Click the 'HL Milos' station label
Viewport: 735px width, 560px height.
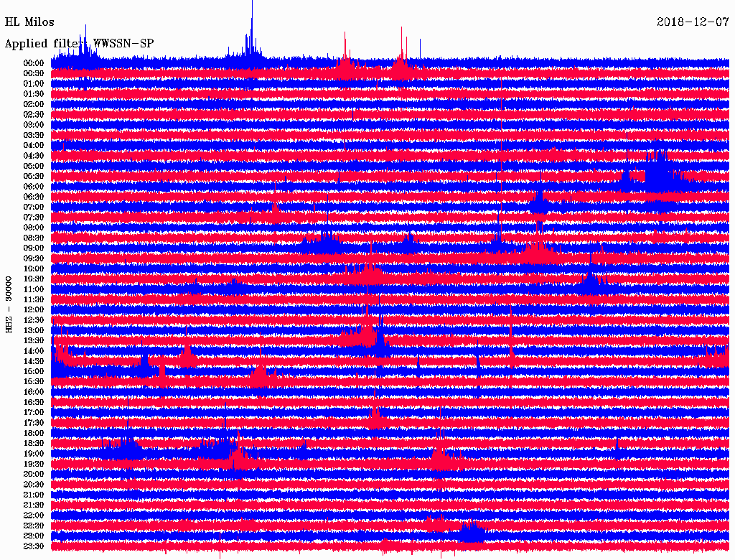coord(29,22)
